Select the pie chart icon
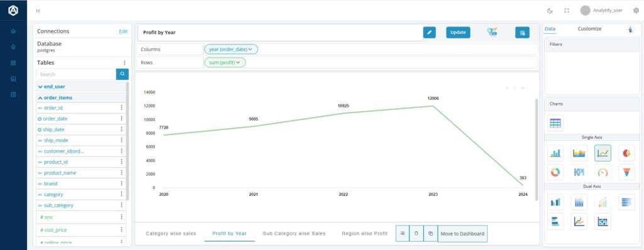The image size is (644, 250). coord(626,153)
